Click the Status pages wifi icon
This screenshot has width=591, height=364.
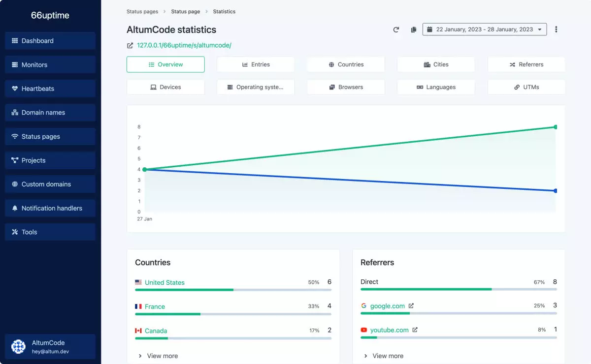point(15,136)
